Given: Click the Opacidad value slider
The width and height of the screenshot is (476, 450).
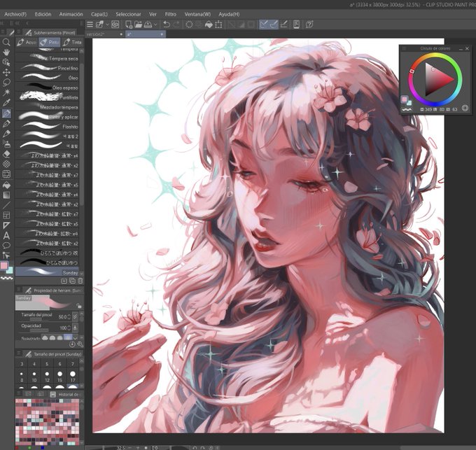Looking at the screenshot, I should 39,330.
